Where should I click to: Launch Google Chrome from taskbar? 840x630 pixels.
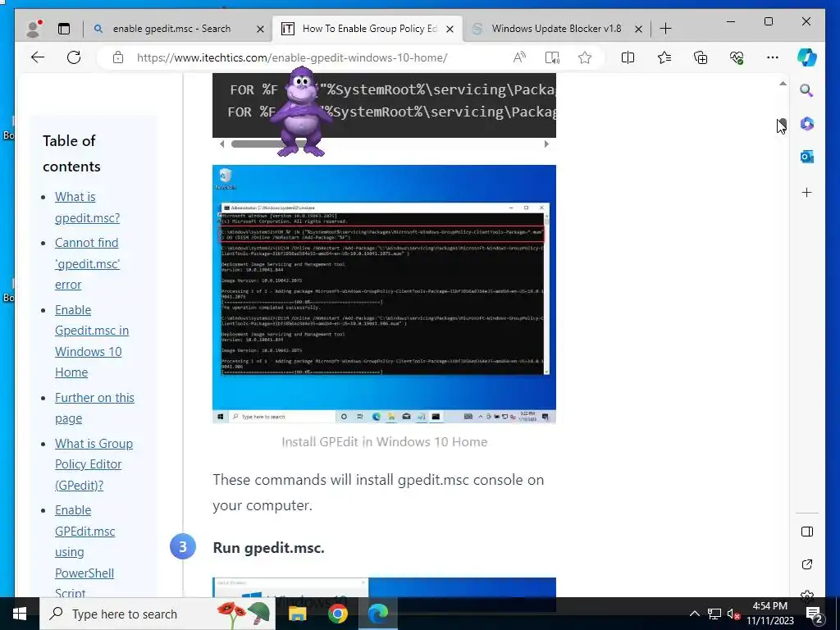click(337, 614)
